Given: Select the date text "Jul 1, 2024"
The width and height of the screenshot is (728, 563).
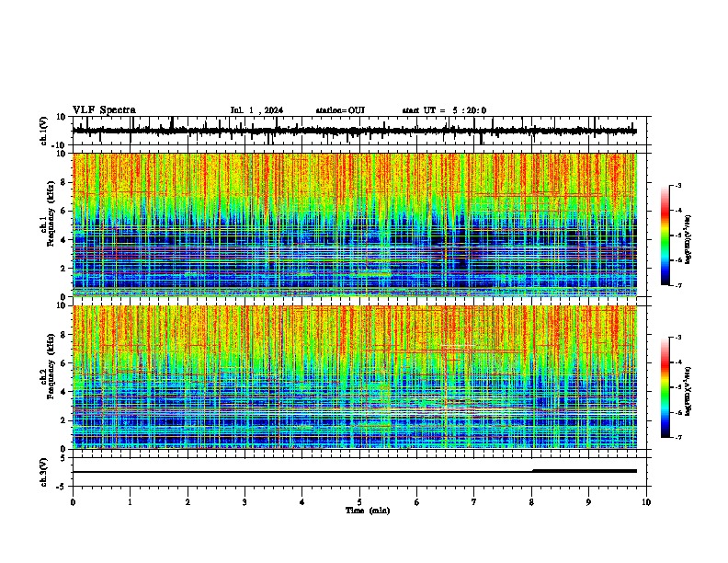Looking at the screenshot, I should tap(256, 110).
